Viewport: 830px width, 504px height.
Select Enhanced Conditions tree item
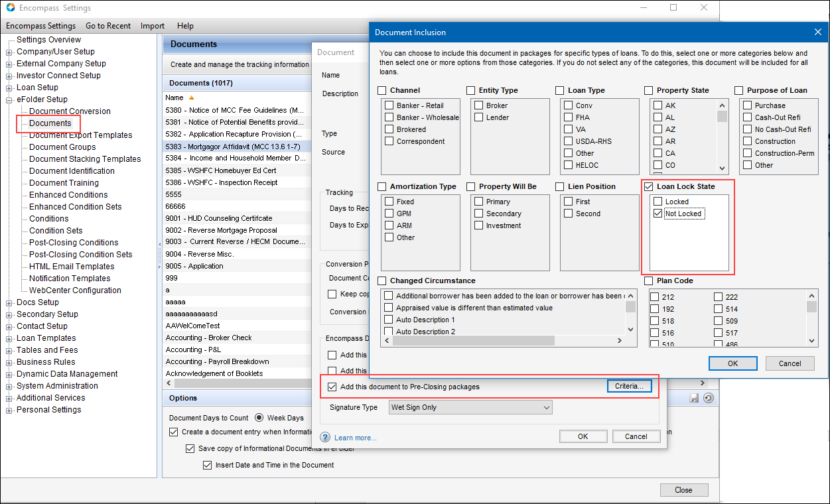coord(68,195)
